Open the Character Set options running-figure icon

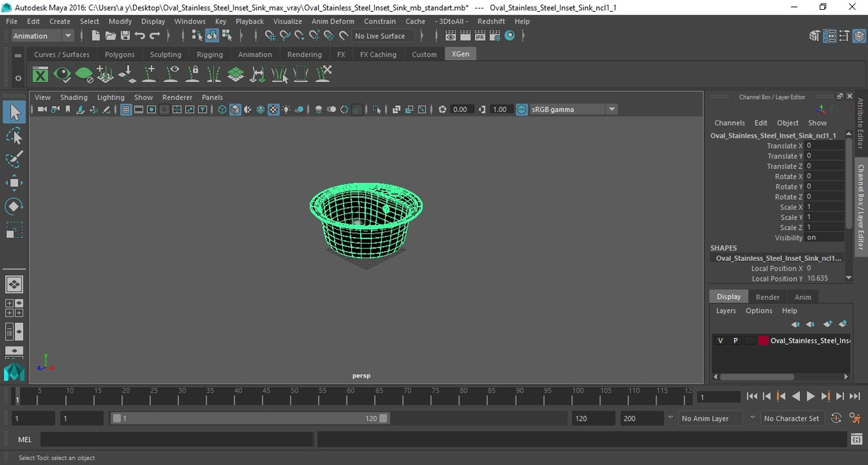[854, 418]
